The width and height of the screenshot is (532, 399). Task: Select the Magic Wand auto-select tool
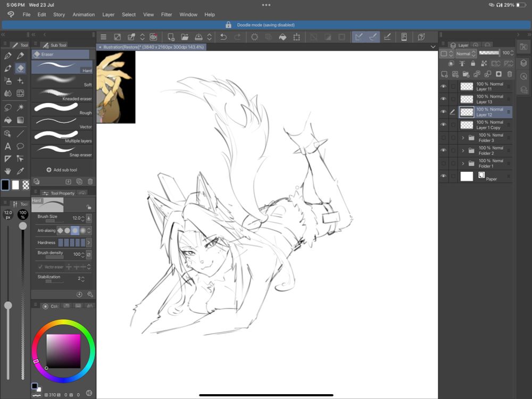pyautogui.click(x=20, y=107)
